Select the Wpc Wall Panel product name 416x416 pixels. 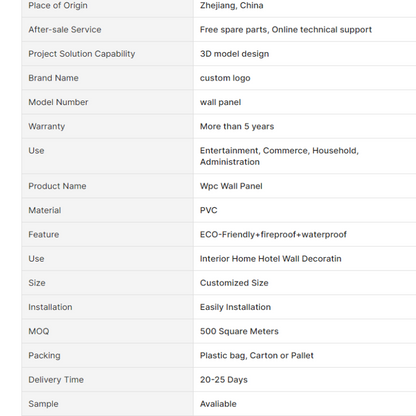pyautogui.click(x=231, y=186)
